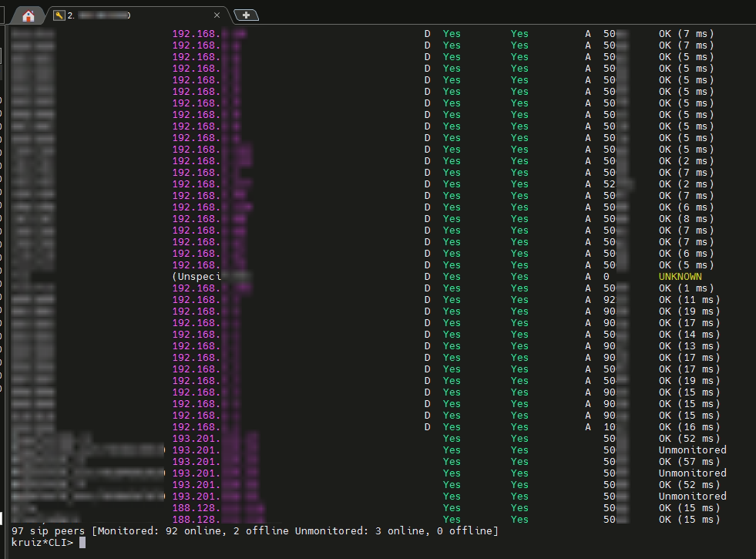Close the session tab numbered 2
Image resolution: width=756 pixels, height=559 pixels.
[x=217, y=15]
